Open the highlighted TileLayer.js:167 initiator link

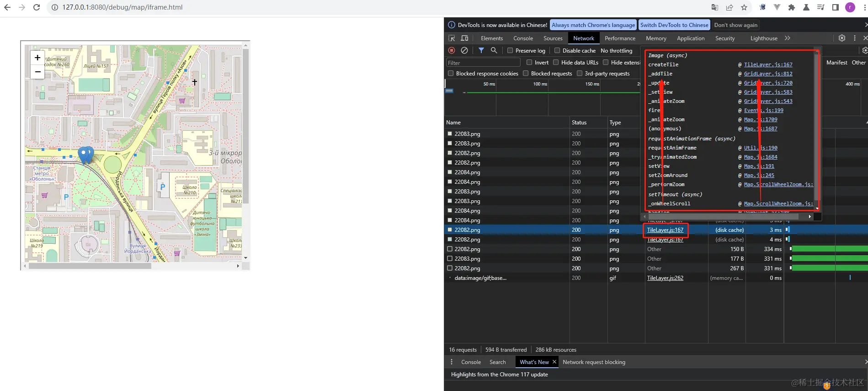pos(665,230)
